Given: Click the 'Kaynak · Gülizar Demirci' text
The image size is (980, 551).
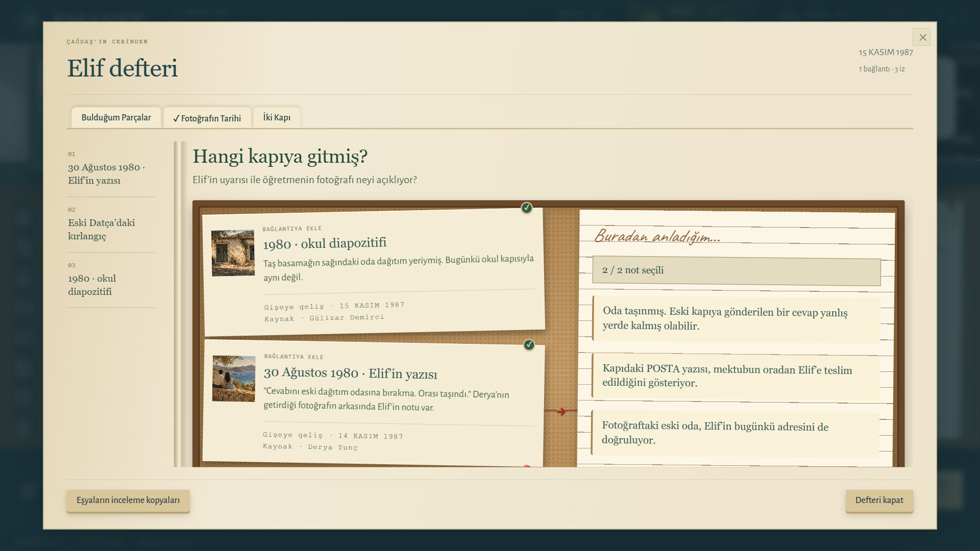Looking at the screenshot, I should pyautogui.click(x=324, y=318).
